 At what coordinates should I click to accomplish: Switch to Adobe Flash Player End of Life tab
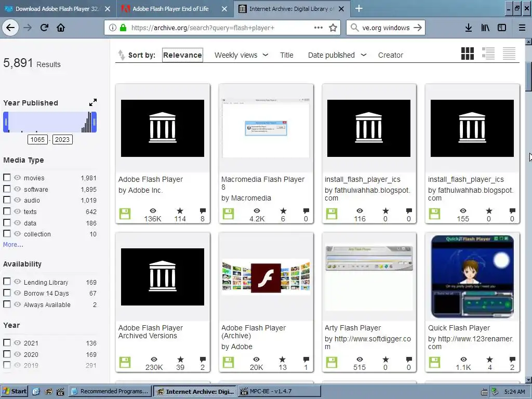(170, 9)
